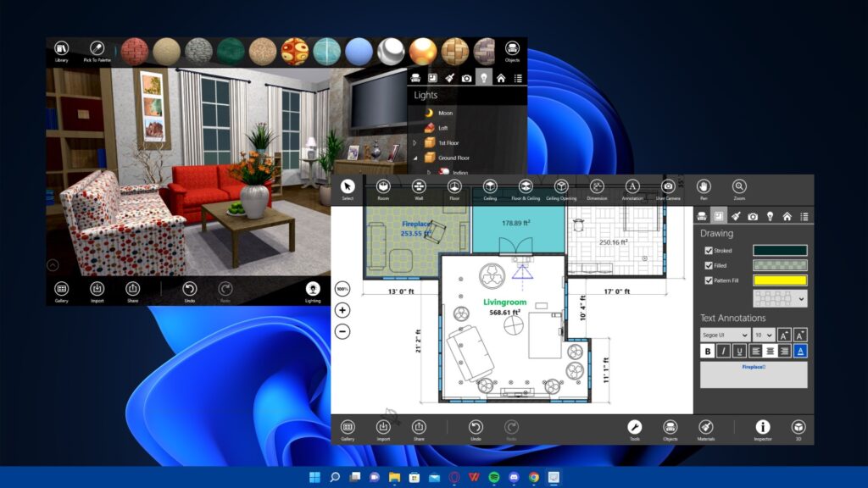Toggle Bold text formatting
The image size is (868, 488).
coord(708,351)
